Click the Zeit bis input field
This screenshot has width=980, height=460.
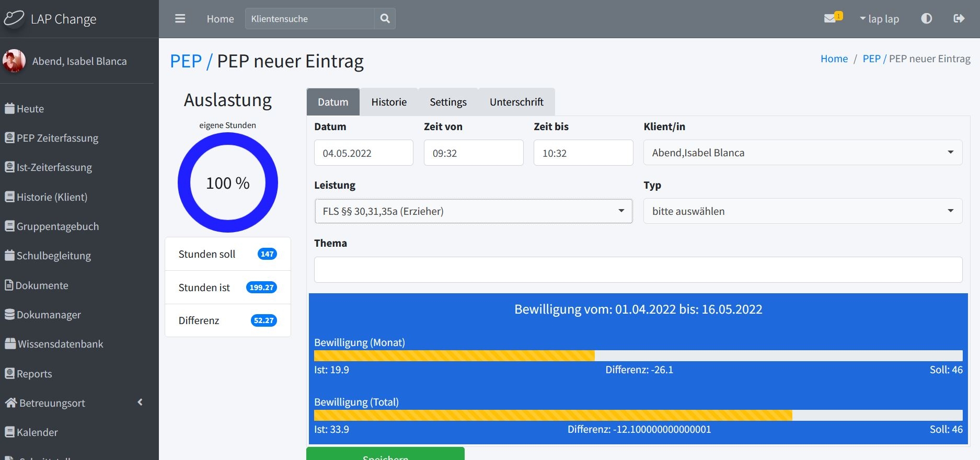click(583, 153)
